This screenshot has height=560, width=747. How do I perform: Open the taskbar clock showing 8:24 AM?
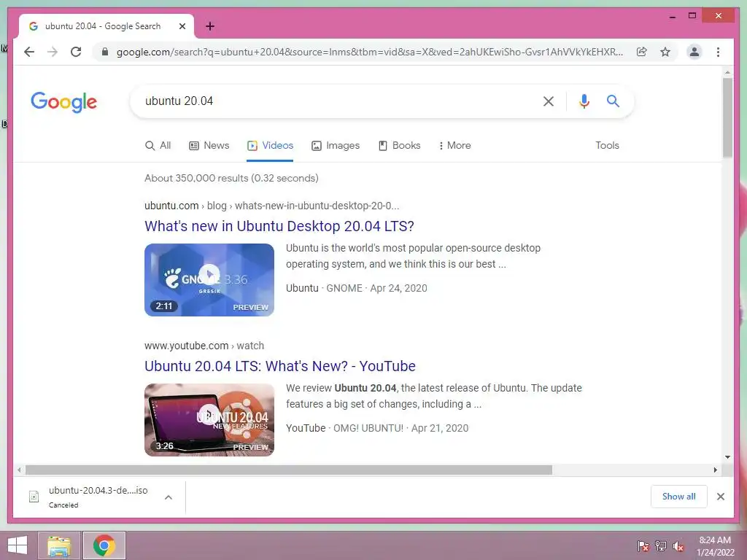(715, 546)
